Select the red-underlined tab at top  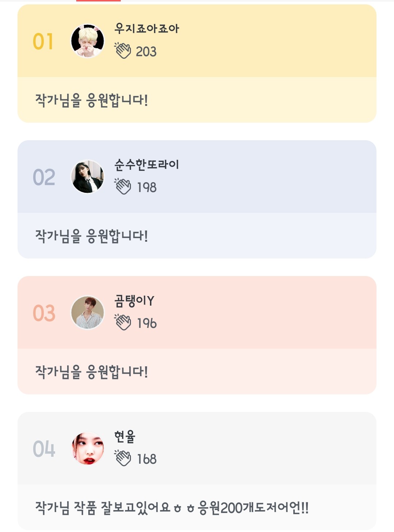click(98, 1)
